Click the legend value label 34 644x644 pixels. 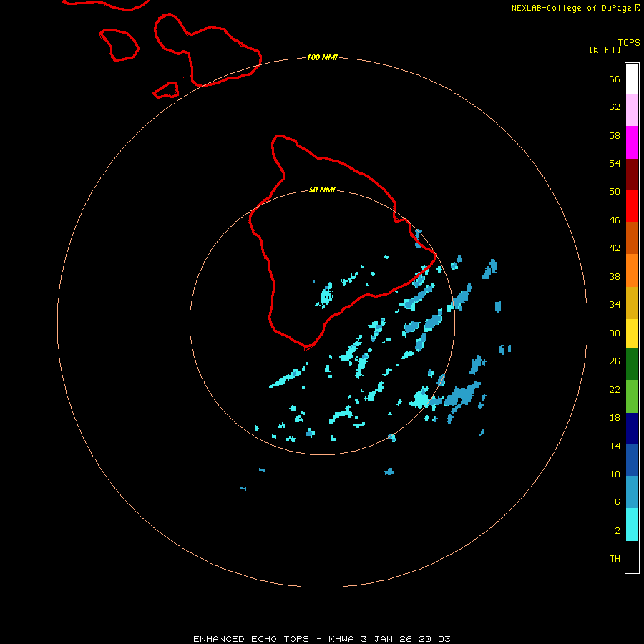615,304
